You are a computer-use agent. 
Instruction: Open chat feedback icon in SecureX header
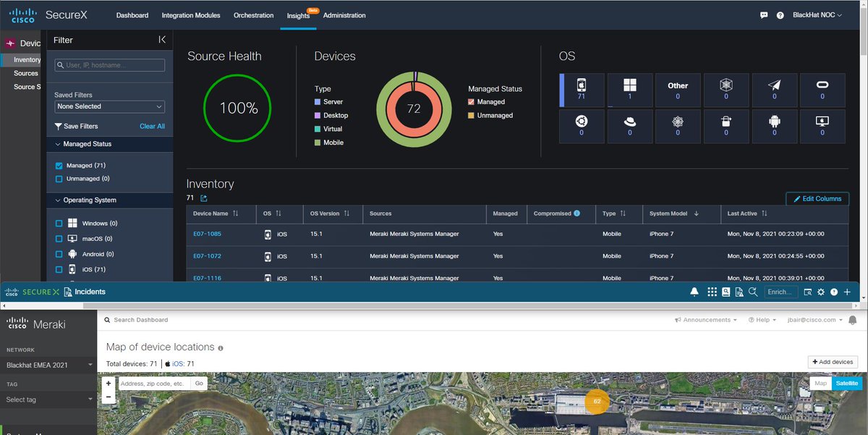pyautogui.click(x=764, y=15)
